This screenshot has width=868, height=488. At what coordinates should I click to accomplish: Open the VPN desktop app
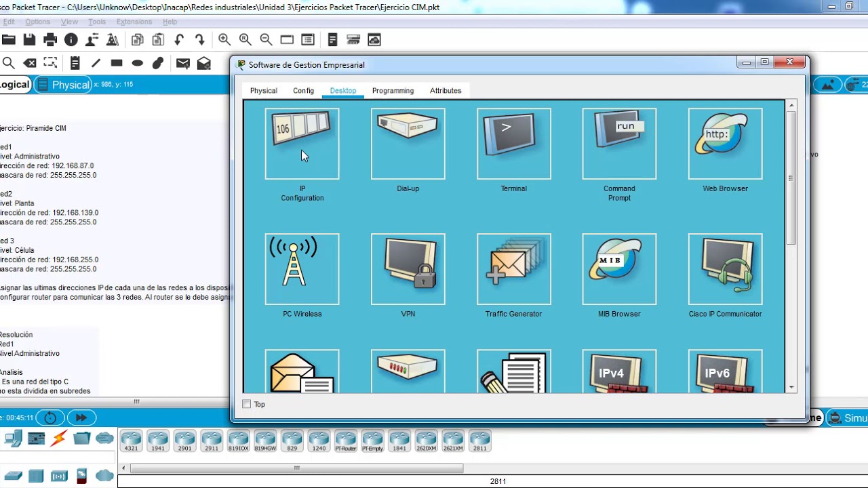(408, 269)
